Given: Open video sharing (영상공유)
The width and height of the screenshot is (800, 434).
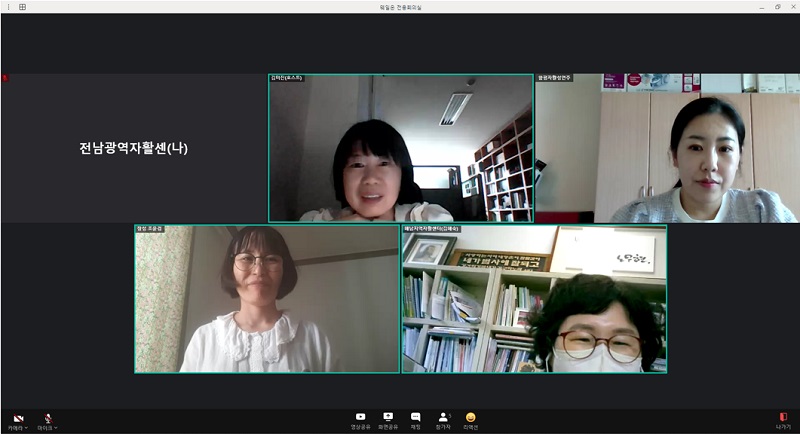Looking at the screenshot, I should point(360,420).
